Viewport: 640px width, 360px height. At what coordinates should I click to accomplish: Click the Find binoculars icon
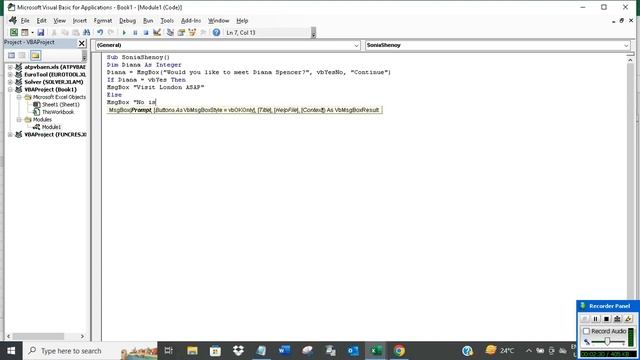[87, 32]
